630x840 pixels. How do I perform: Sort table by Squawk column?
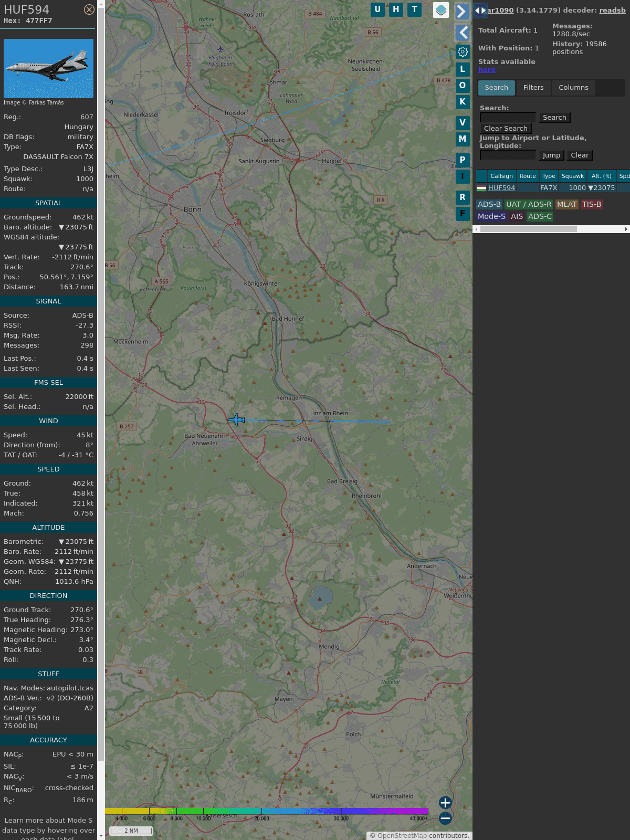pos(572,176)
